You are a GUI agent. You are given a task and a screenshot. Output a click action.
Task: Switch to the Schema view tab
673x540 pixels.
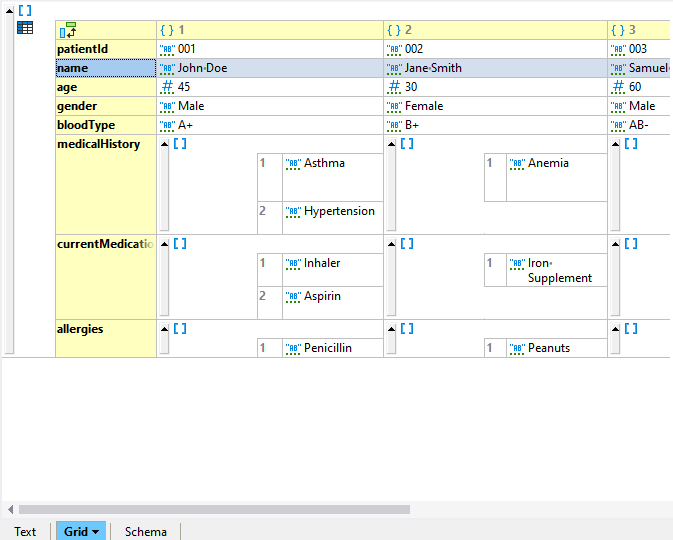coord(145,531)
